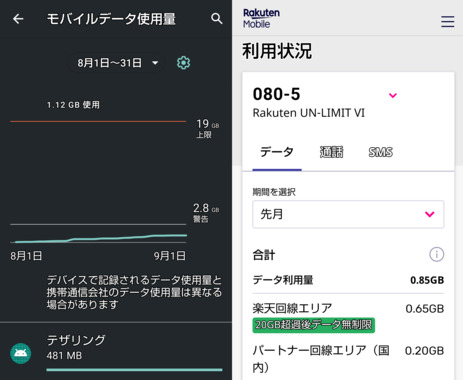This screenshot has width=463, height=380.
Task: Switch to the データ tab
Action: click(x=277, y=152)
